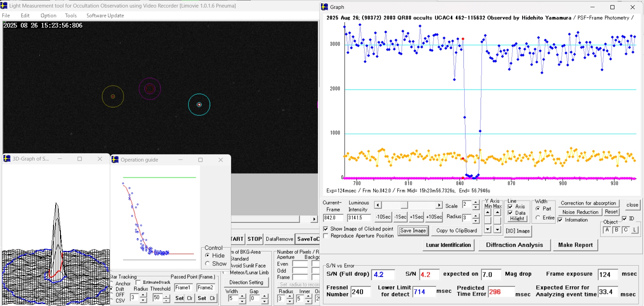Increase the Star Tracking Radius spinner
Screen dimensions: 644x306
[143, 295]
